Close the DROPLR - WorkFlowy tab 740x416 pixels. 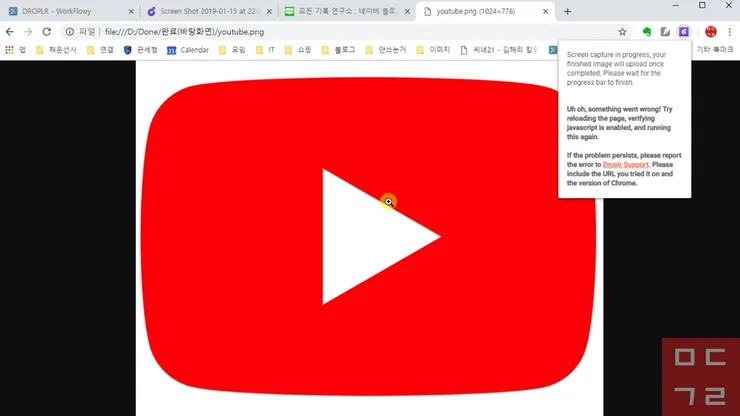coord(131,11)
